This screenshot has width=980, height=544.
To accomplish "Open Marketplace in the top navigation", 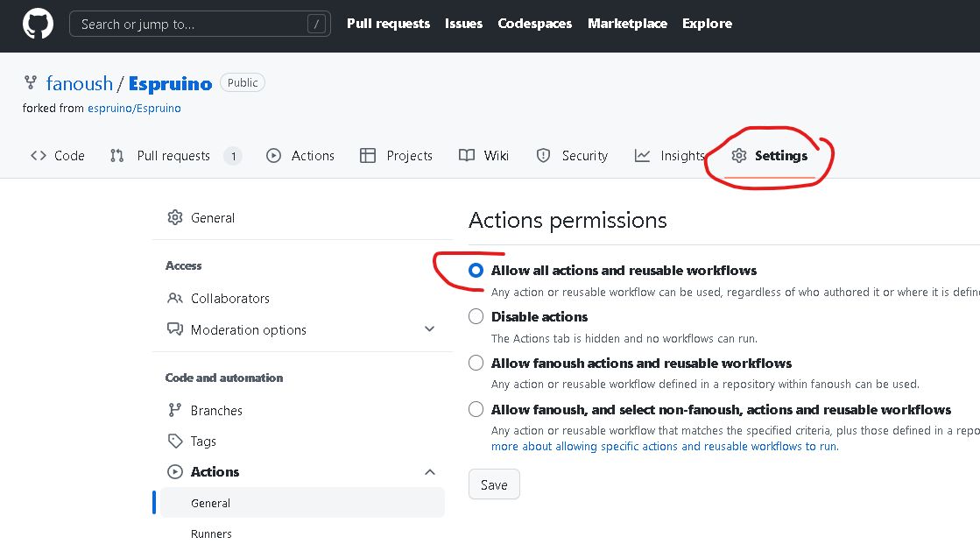I will (x=628, y=24).
